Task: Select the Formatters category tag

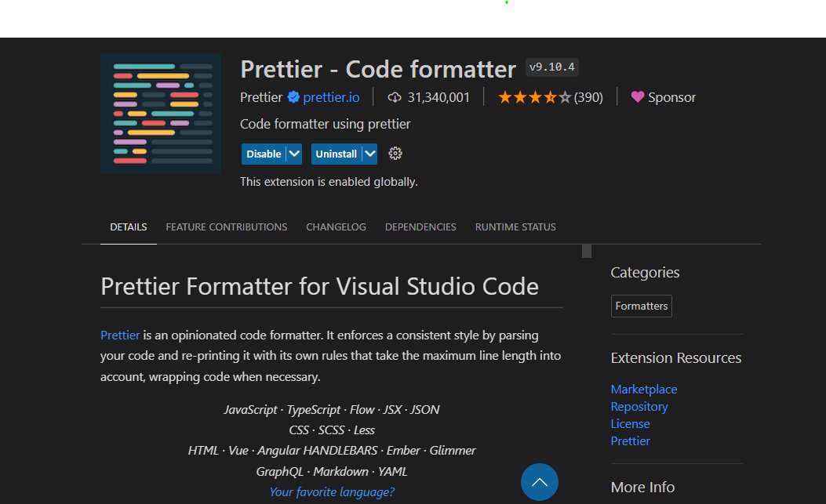Action: (x=641, y=306)
